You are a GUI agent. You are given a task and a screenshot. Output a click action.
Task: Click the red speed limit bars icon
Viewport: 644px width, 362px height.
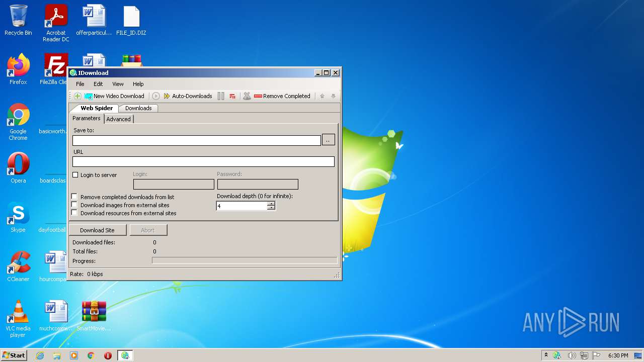[232, 96]
